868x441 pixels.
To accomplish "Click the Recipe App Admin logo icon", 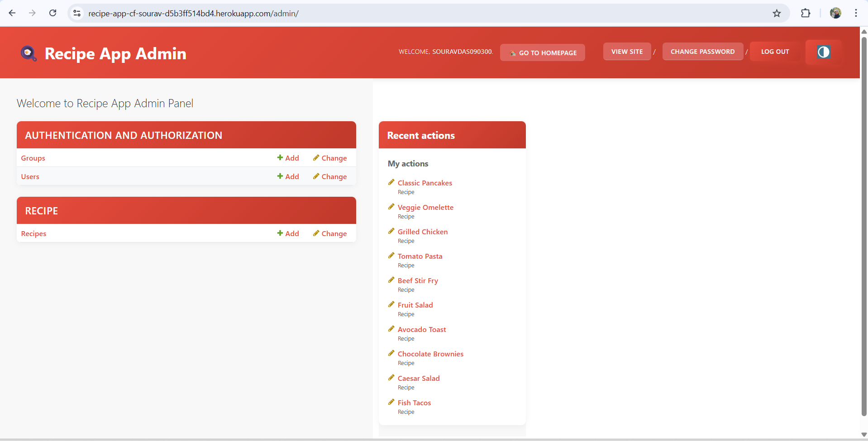I will pos(28,53).
